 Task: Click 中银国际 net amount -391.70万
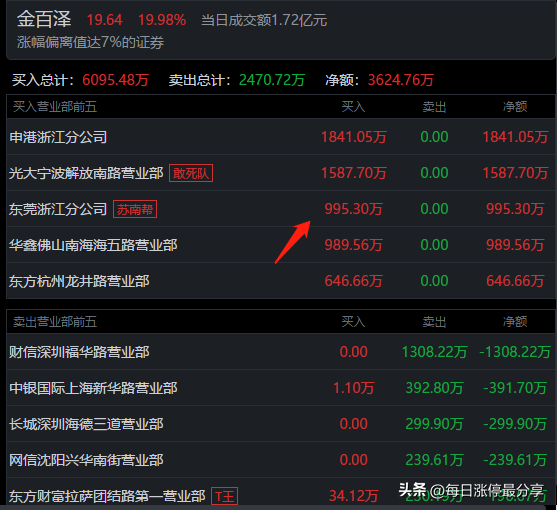[515, 388]
